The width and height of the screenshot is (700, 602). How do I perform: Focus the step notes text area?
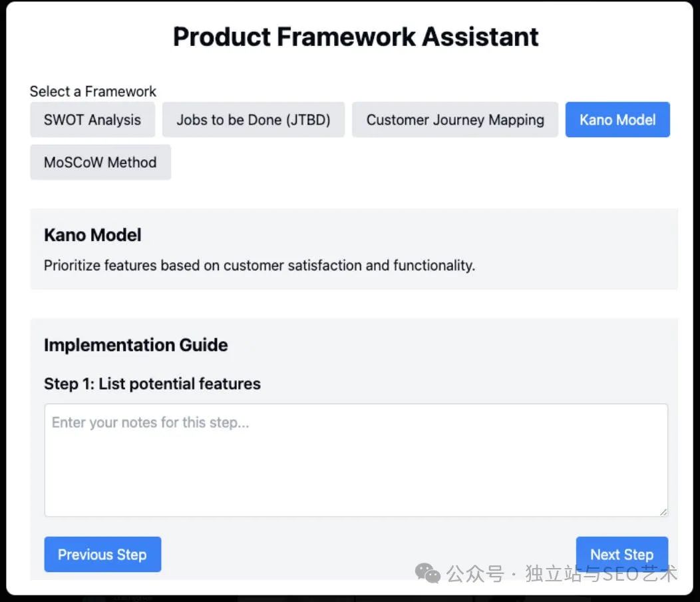(356, 459)
